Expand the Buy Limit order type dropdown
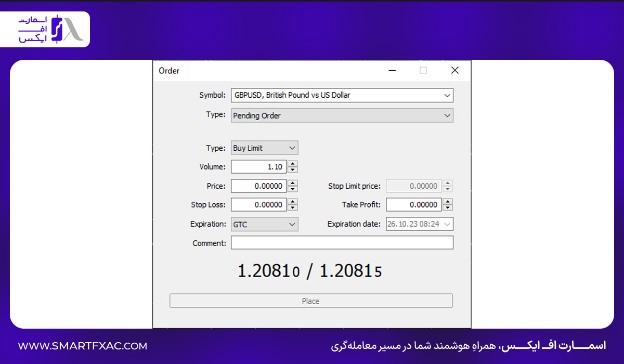The image size is (624, 364). (x=265, y=148)
